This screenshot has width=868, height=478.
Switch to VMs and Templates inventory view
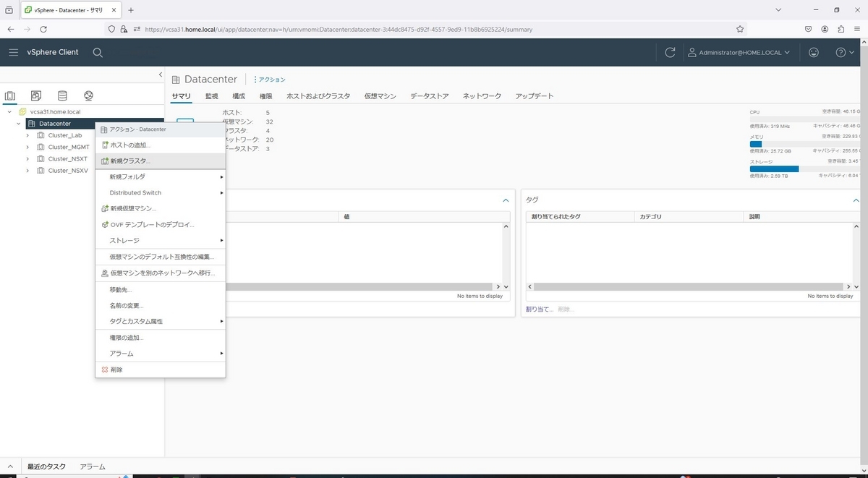pyautogui.click(x=36, y=95)
